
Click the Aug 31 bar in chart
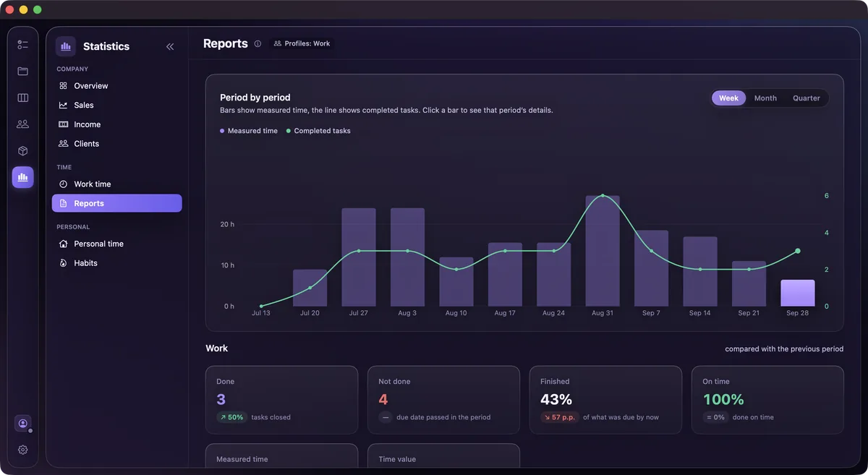click(603, 251)
